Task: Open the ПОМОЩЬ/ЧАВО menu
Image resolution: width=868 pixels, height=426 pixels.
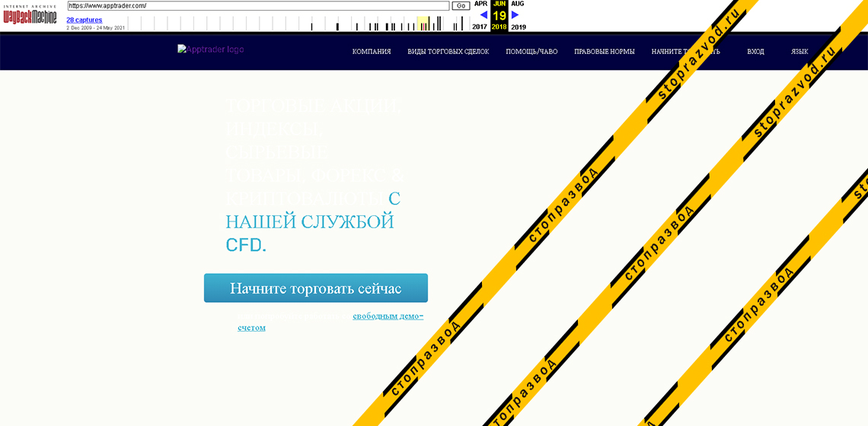Action: pos(531,52)
